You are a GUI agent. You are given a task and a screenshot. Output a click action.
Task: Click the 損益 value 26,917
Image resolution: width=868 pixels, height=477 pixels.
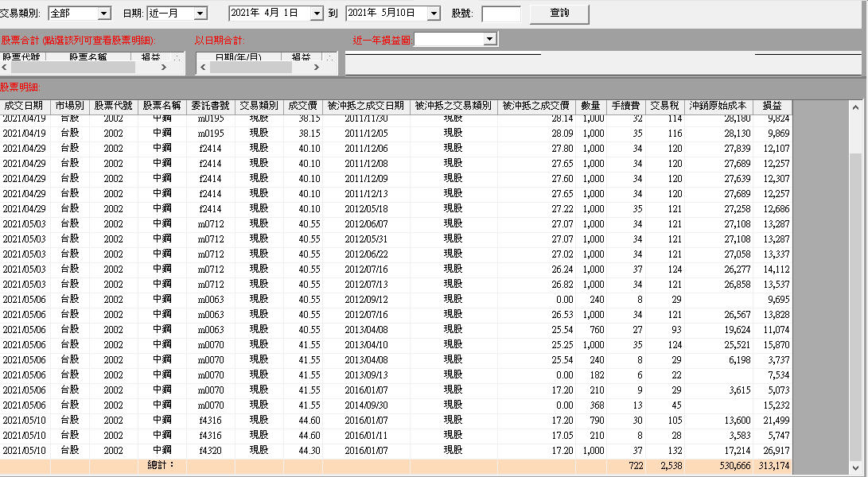click(x=776, y=451)
